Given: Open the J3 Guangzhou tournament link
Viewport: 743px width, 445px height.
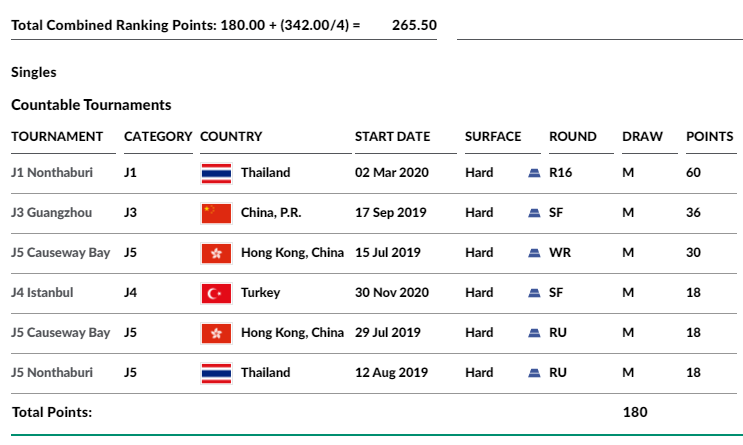Looking at the screenshot, I should [x=52, y=212].
